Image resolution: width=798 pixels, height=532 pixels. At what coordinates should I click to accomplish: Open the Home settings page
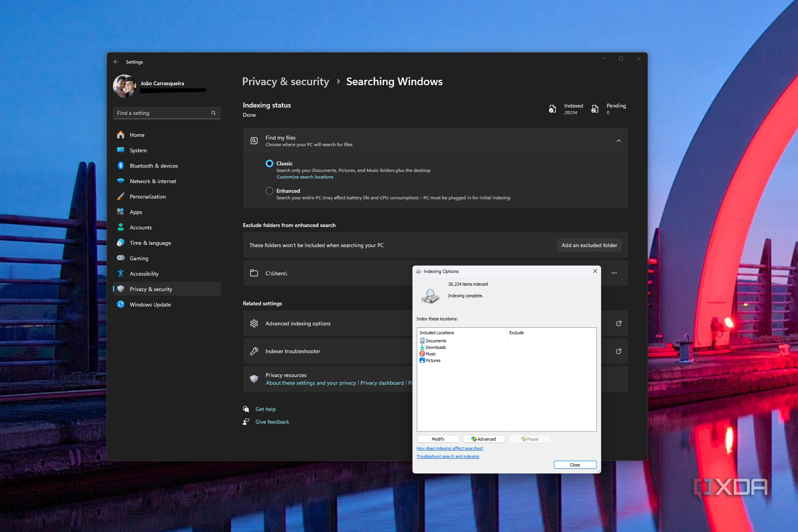[x=167, y=135]
